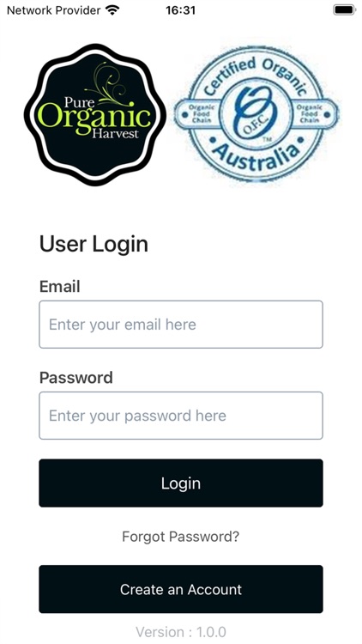Click the Version : 1.0.0 text
Image resolution: width=362 pixels, height=644 pixels.
coord(181,632)
